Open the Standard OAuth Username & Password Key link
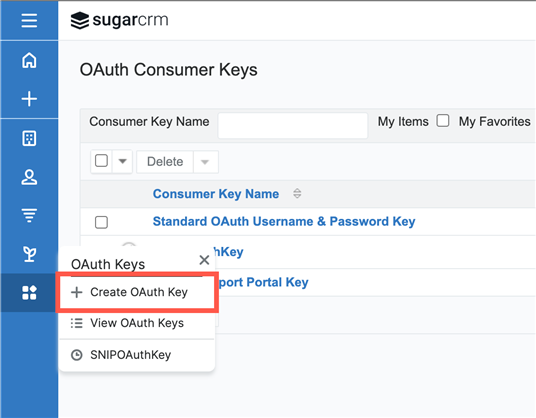 [284, 221]
